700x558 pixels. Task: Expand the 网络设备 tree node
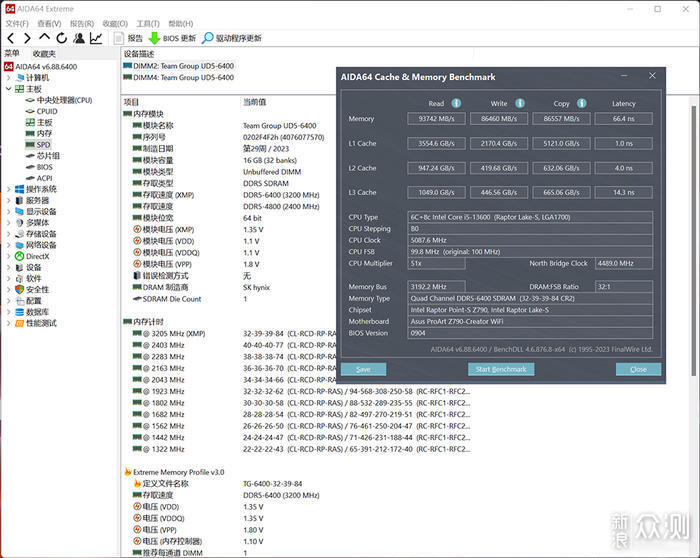click(x=8, y=245)
